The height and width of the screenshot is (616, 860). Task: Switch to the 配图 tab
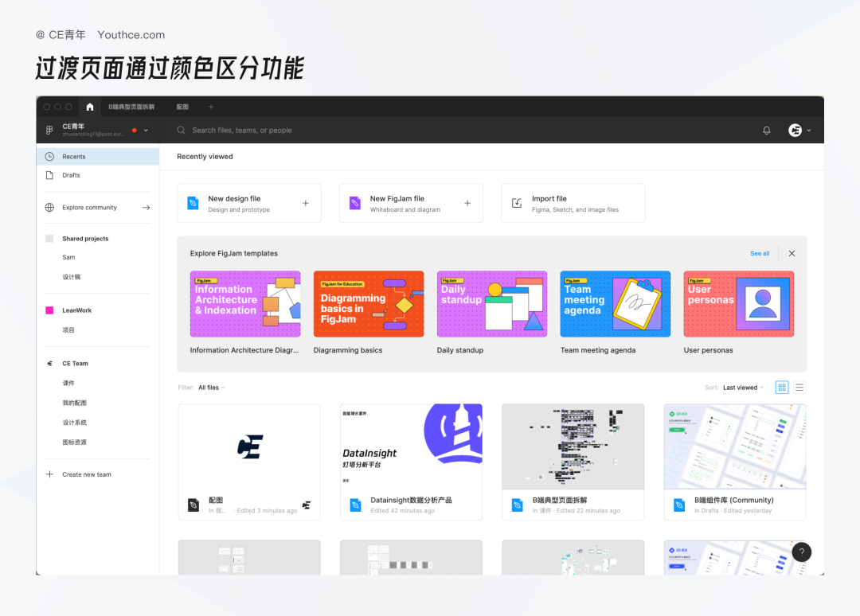click(182, 107)
